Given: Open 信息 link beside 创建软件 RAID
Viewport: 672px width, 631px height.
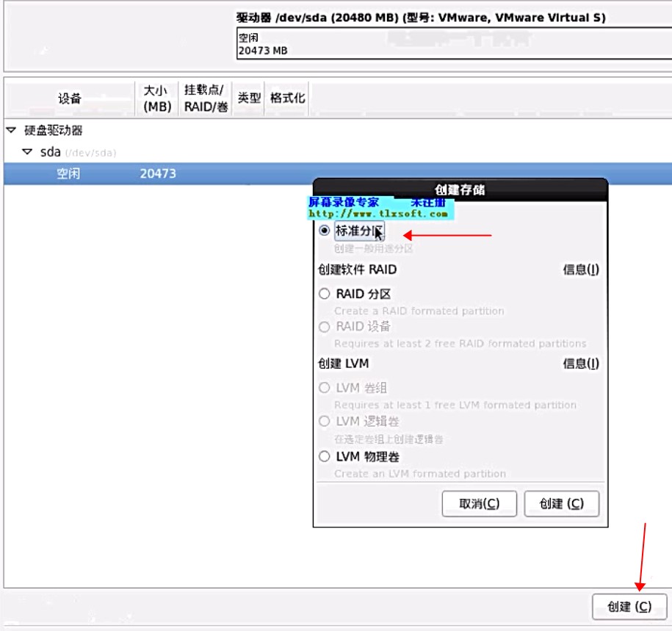Looking at the screenshot, I should click(x=581, y=270).
